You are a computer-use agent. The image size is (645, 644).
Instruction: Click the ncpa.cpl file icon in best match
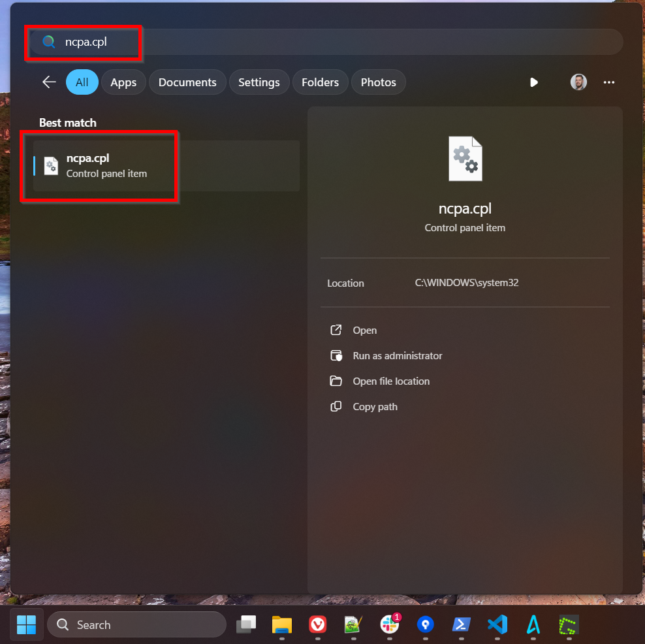pos(51,165)
